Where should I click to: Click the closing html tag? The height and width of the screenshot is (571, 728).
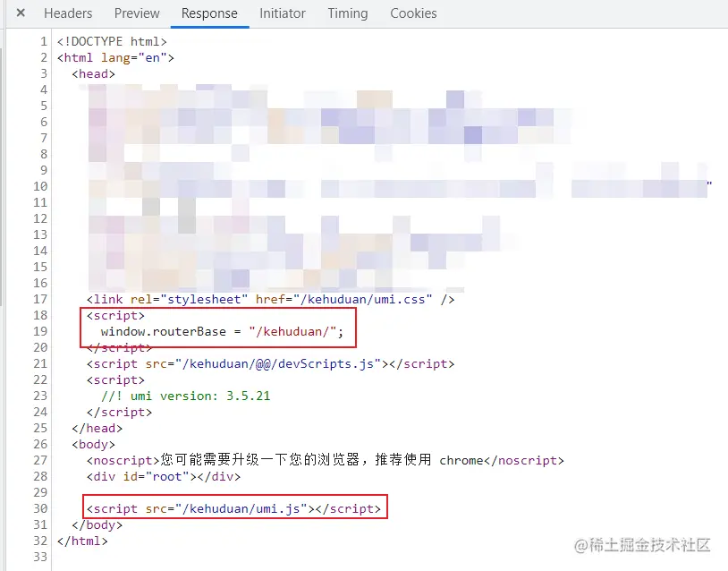[x=82, y=541]
